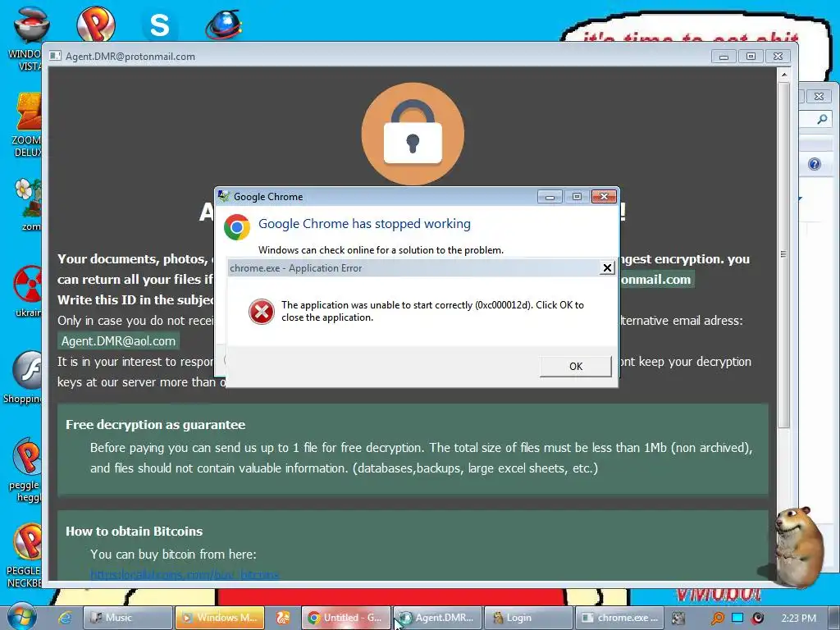The height and width of the screenshot is (630, 840).
Task: Click the search magnifier in background window
Action: (x=822, y=119)
